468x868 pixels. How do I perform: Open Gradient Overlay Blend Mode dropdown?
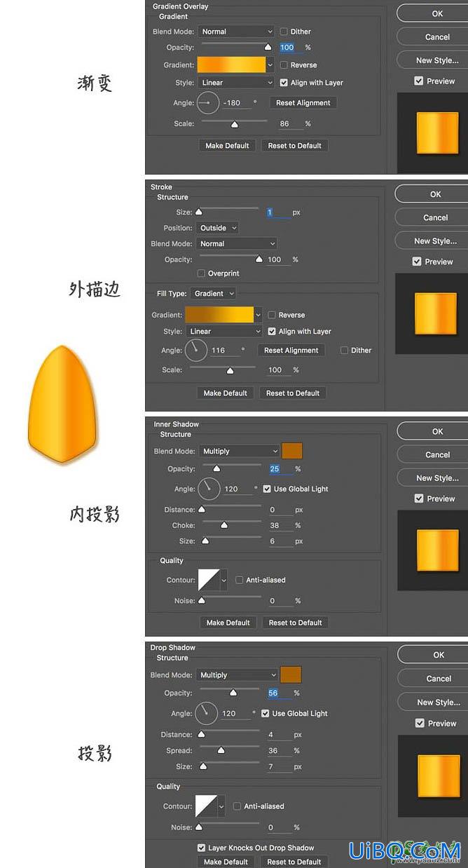click(x=235, y=32)
